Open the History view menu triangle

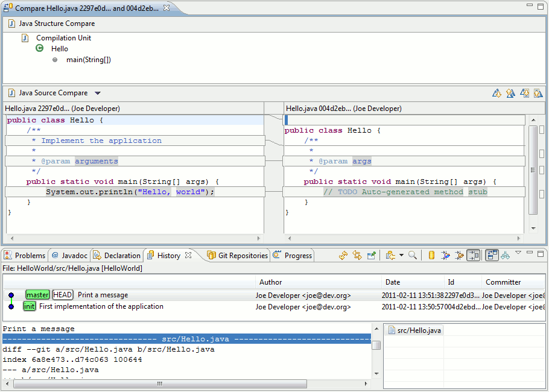pos(518,253)
